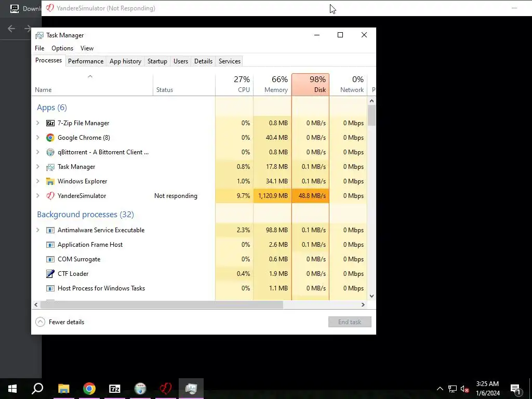The image size is (532, 399).
Task: Sort by the Status column header
Action: (x=184, y=85)
